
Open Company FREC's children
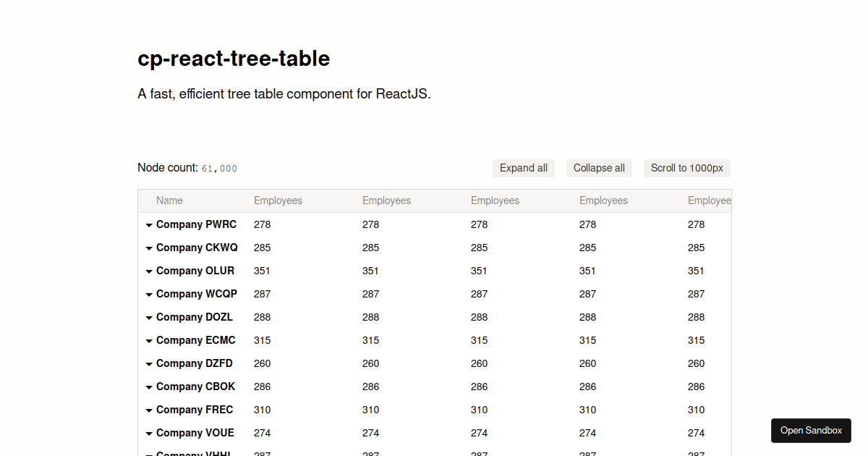(x=150, y=410)
